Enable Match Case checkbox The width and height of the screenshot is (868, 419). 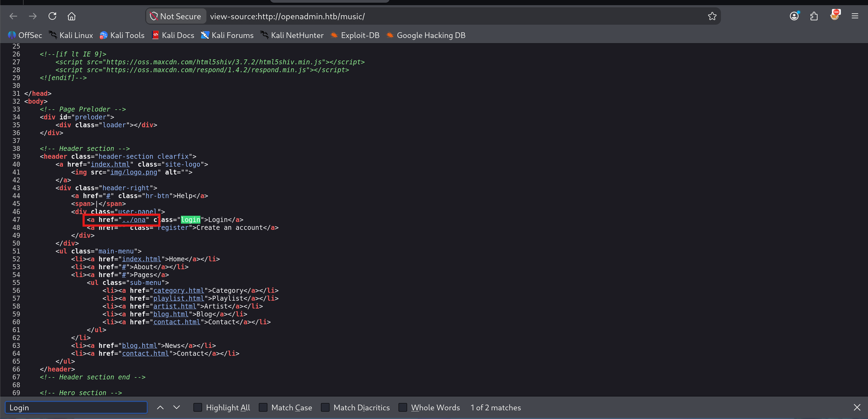tap(263, 407)
